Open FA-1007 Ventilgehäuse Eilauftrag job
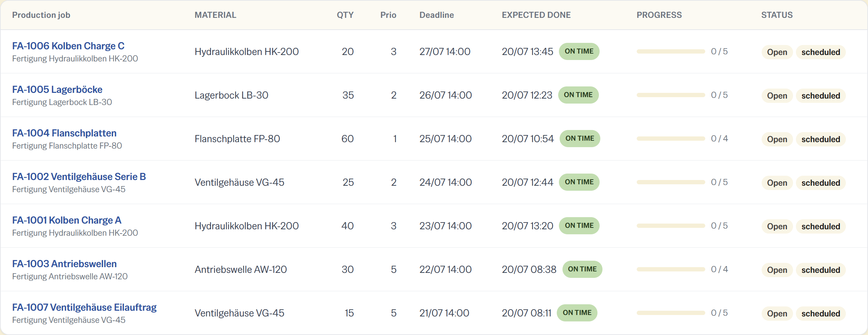This screenshot has width=868, height=335. pos(84,307)
